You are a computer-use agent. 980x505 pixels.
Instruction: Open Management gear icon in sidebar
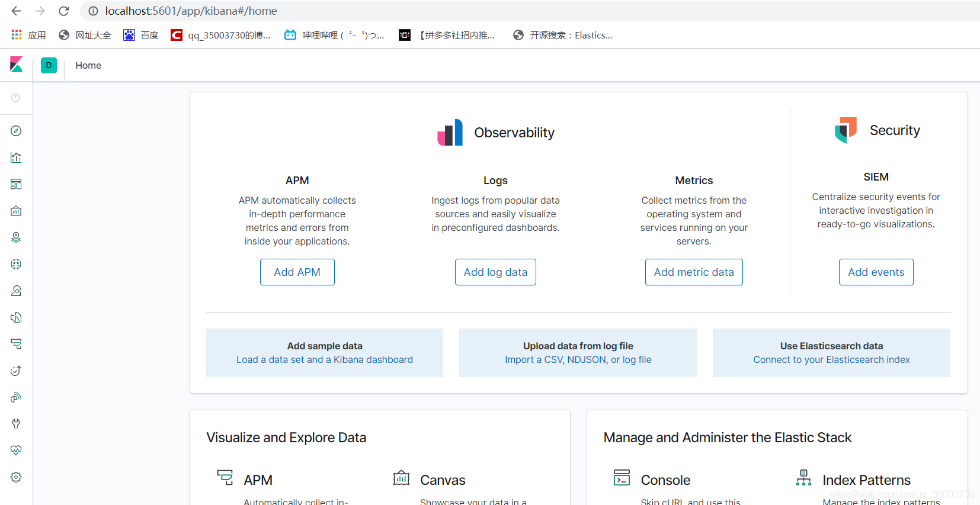click(x=16, y=477)
